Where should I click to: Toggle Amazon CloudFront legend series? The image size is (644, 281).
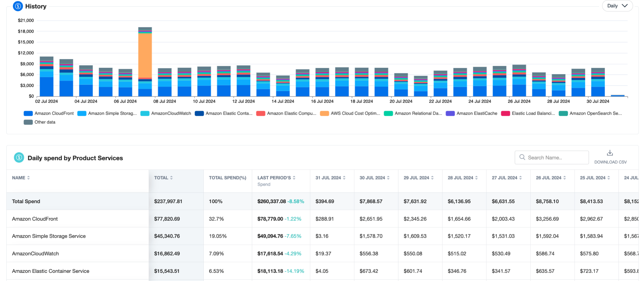pyautogui.click(x=49, y=113)
